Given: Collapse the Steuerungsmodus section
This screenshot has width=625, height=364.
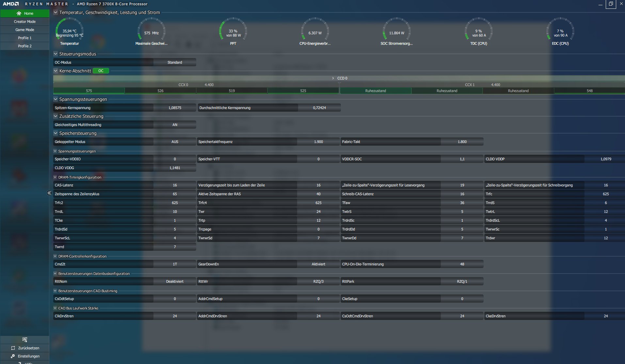Looking at the screenshot, I should (x=56, y=54).
